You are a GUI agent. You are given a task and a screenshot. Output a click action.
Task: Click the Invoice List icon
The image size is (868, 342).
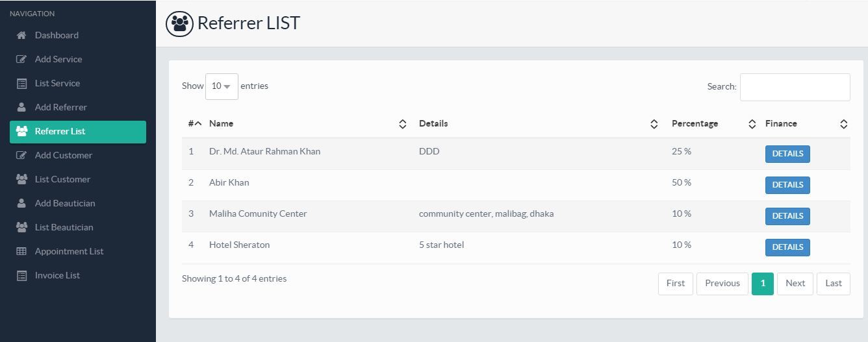pyautogui.click(x=21, y=275)
